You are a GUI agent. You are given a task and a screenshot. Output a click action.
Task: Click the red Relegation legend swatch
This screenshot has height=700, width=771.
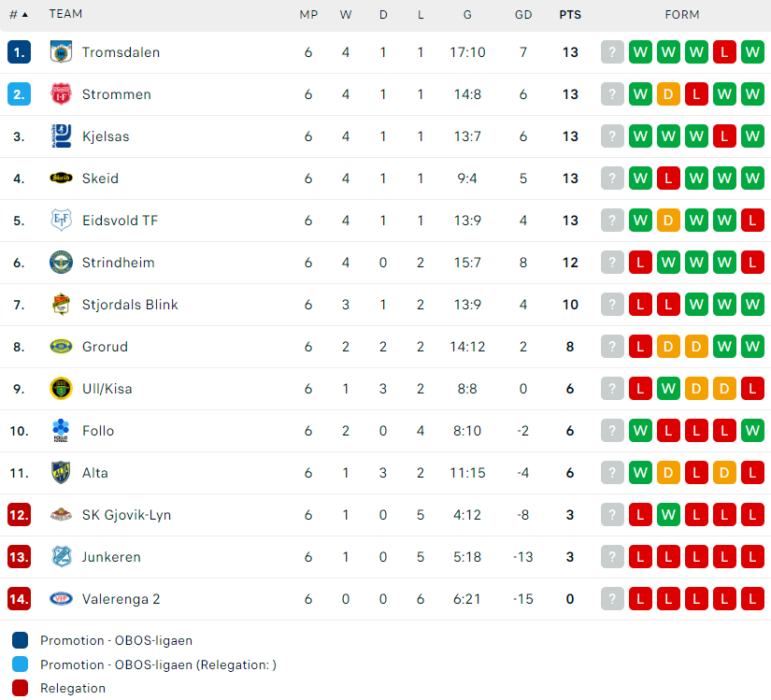(21, 688)
